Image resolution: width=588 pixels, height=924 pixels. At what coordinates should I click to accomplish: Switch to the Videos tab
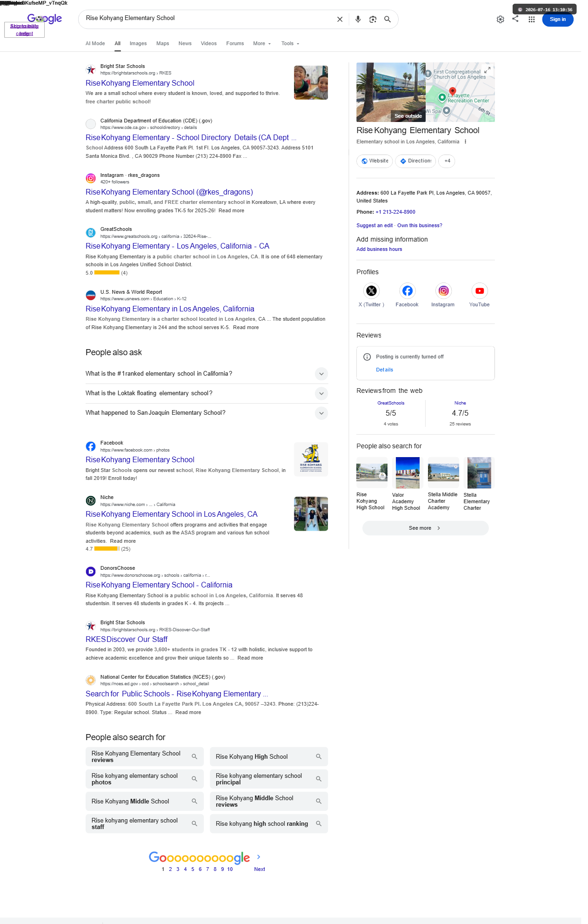pyautogui.click(x=209, y=44)
